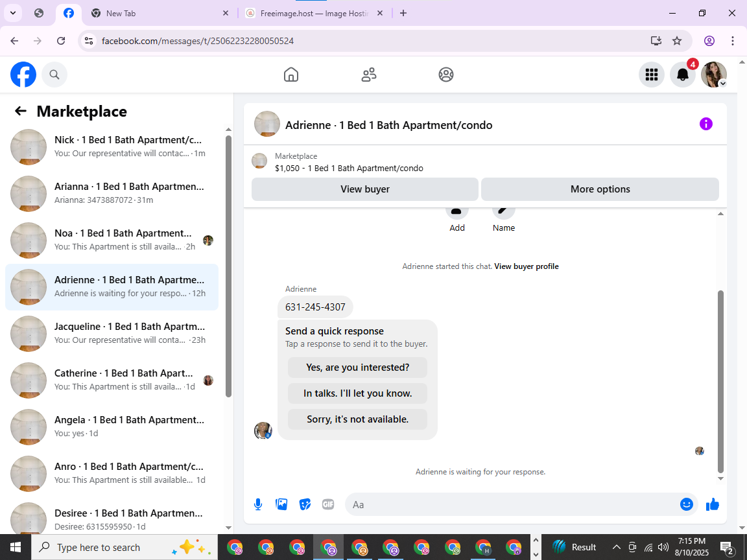Open Chrome profile icon
Viewport: 747px width, 560px height.
(x=709, y=41)
